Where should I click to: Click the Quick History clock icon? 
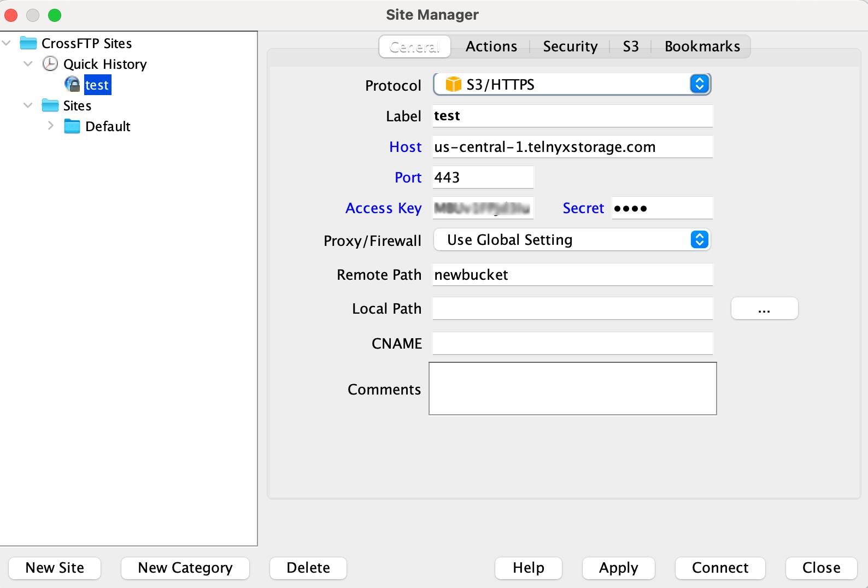[x=50, y=64]
